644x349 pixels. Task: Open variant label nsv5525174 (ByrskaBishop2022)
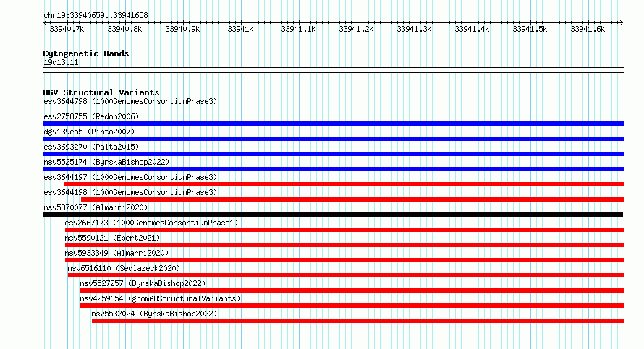(x=106, y=162)
